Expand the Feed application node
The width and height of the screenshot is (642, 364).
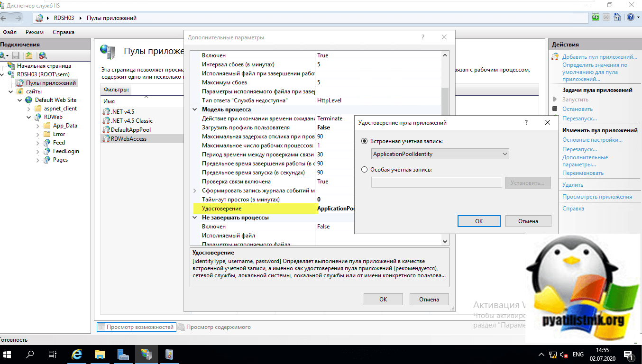point(37,143)
